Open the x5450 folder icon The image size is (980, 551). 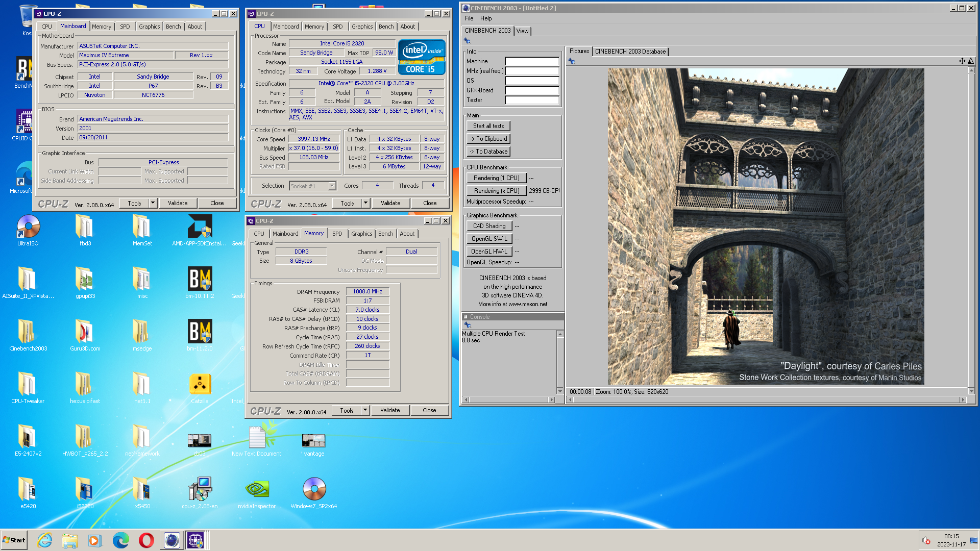coord(142,493)
